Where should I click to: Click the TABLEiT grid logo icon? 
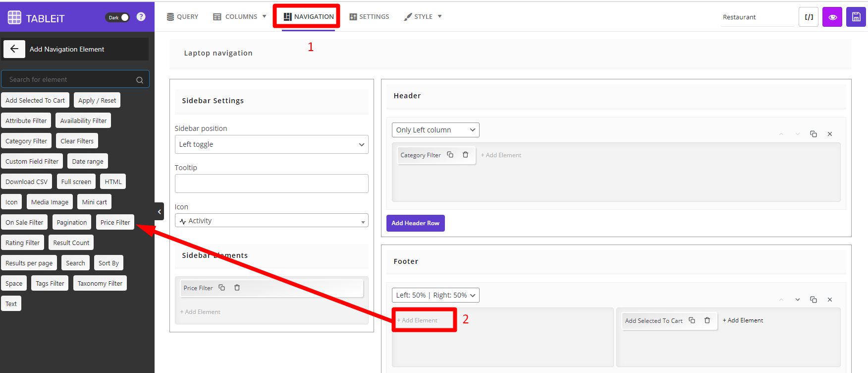pyautogui.click(x=14, y=17)
